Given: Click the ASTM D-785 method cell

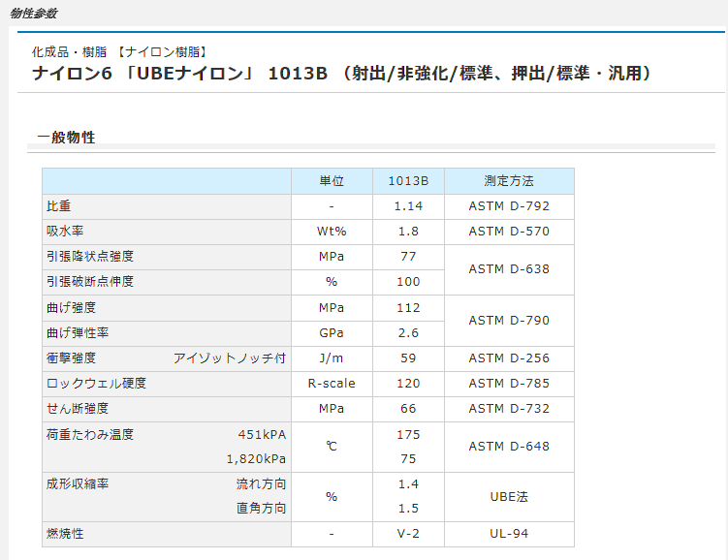Looking at the screenshot, I should [509, 384].
